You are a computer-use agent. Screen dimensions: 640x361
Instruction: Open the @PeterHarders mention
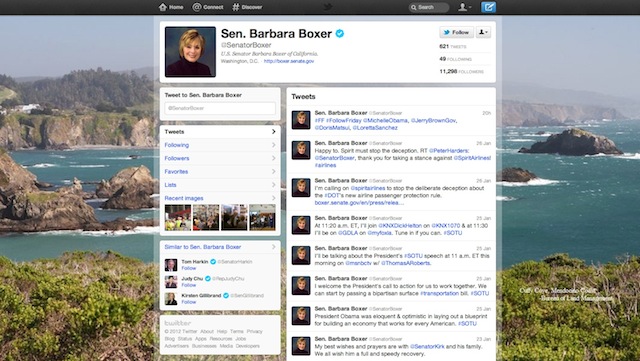pos(449,151)
